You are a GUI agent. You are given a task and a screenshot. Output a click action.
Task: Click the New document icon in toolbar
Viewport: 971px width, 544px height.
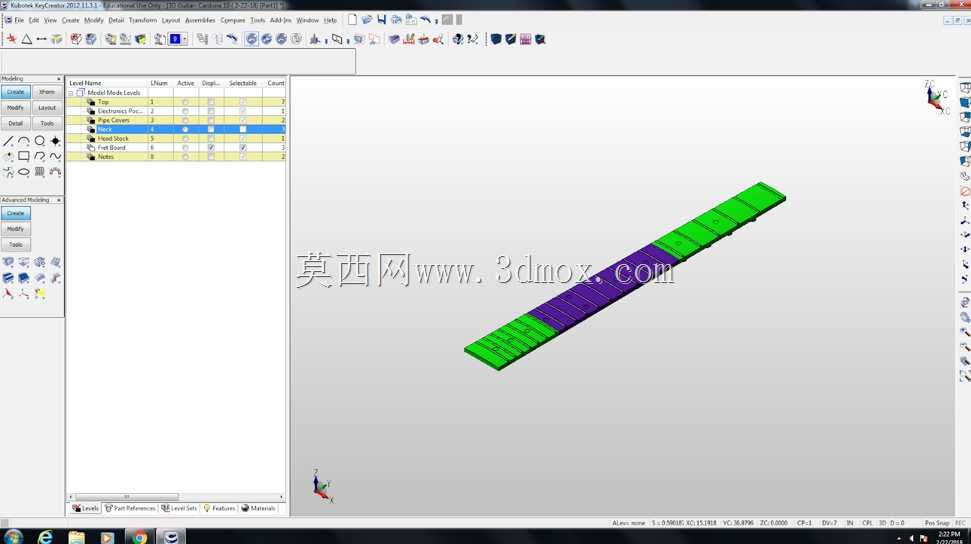[x=352, y=20]
